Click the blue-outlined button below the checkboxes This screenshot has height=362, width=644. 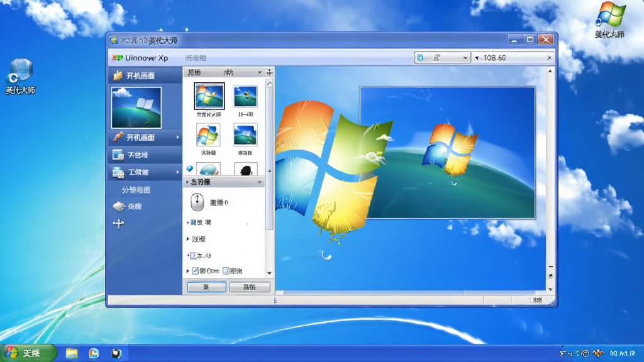pyautogui.click(x=206, y=287)
